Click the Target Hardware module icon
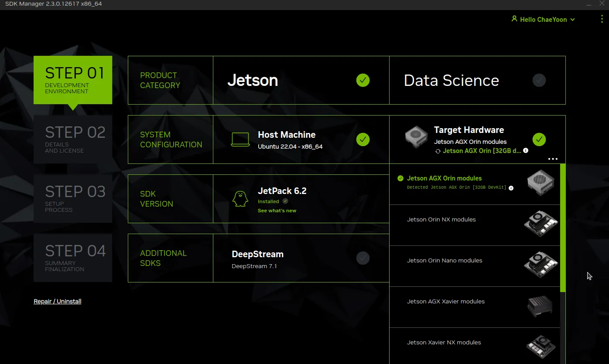Screen dimensions: 609x364 point(416,137)
